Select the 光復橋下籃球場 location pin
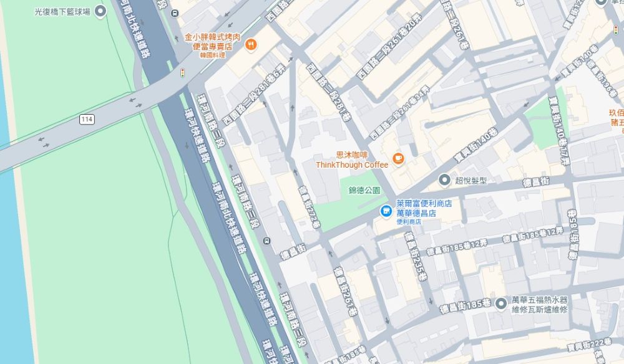 coord(101,11)
